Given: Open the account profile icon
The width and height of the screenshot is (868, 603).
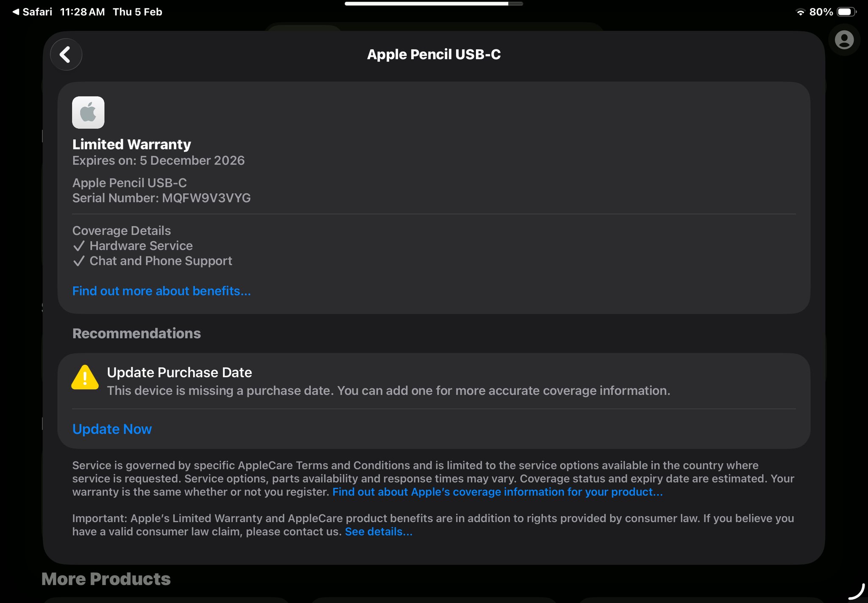Looking at the screenshot, I should tap(844, 40).
